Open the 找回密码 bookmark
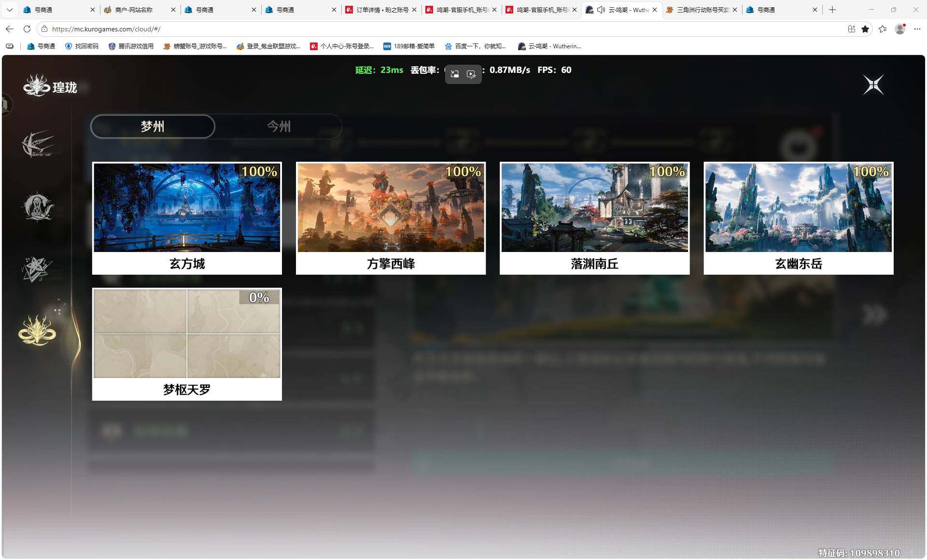Image resolution: width=927 pixels, height=560 pixels. tap(82, 46)
